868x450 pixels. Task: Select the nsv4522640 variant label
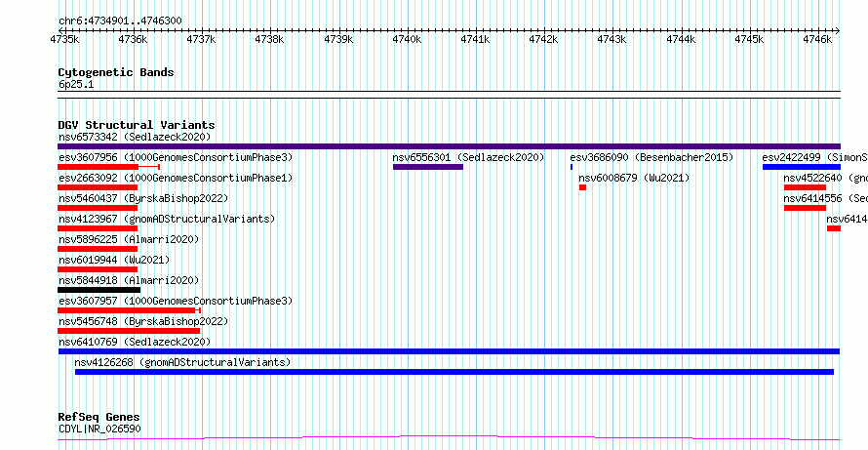tap(825, 178)
